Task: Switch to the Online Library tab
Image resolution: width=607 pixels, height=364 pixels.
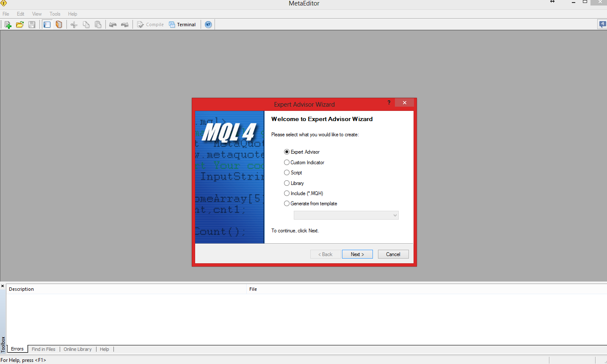Action: 77,349
